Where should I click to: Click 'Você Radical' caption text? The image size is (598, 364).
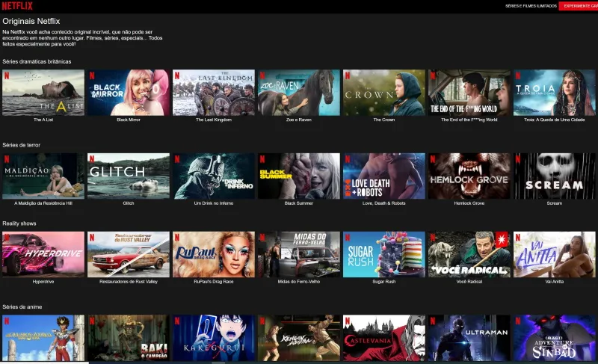click(469, 282)
